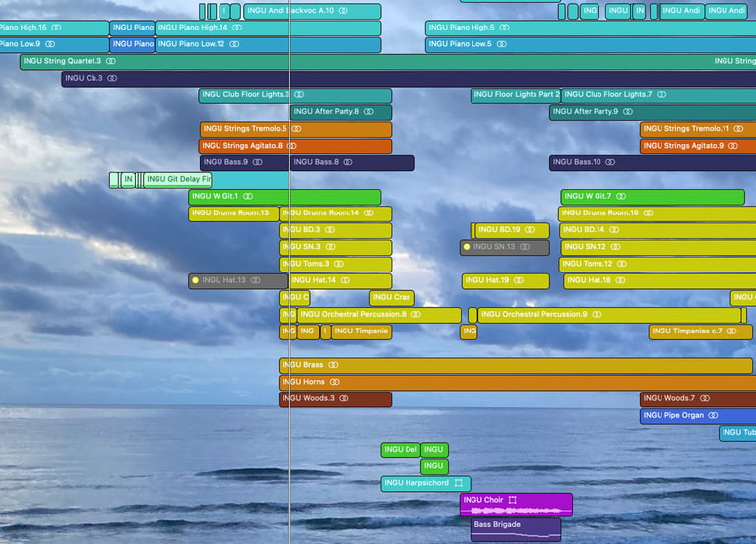Select the INGU Bass.8 region

(352, 162)
